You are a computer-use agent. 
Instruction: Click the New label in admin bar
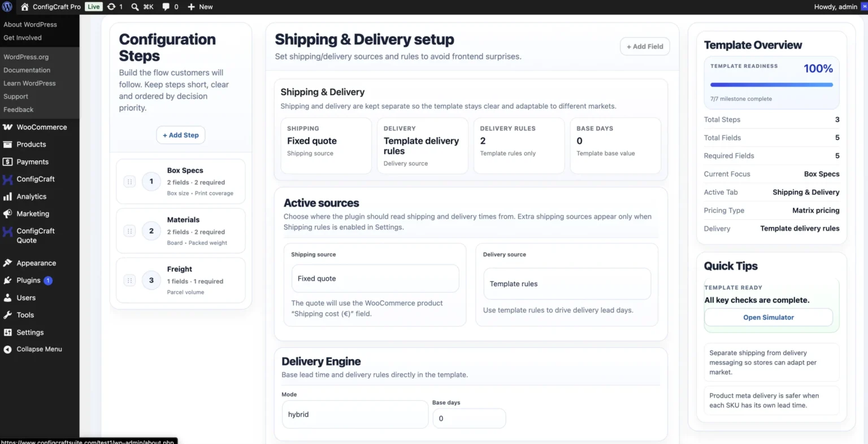[x=206, y=7]
